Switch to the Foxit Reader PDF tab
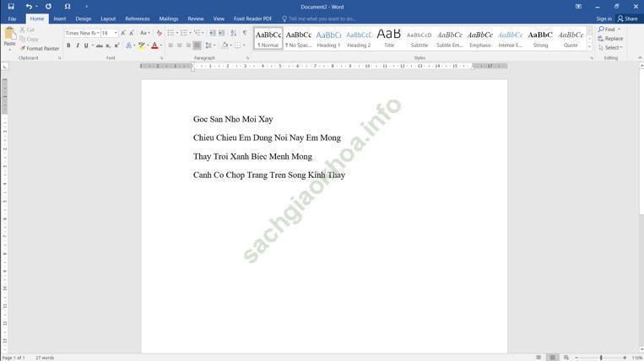This screenshot has height=361, width=644. 252,19
